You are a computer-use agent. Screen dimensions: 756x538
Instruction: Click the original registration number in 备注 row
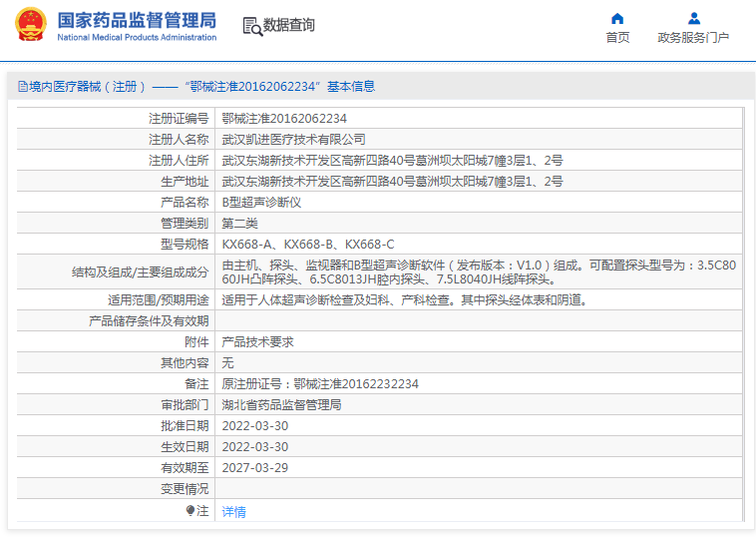click(x=319, y=383)
